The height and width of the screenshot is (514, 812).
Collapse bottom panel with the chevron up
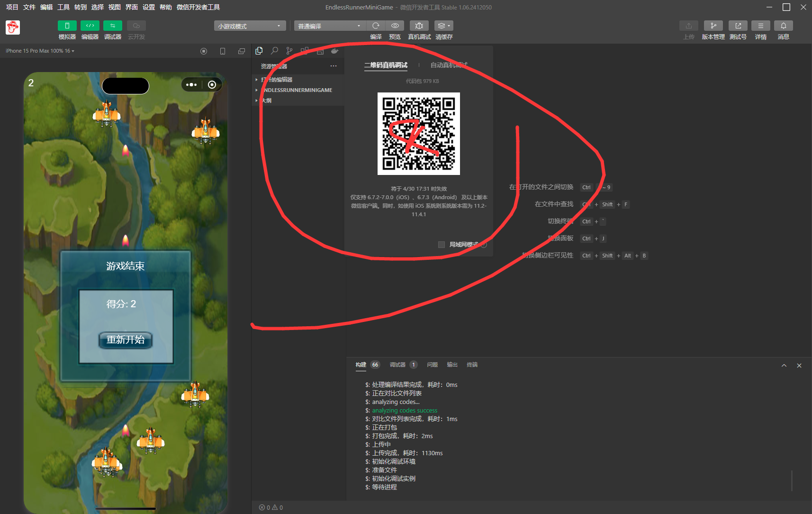784,366
